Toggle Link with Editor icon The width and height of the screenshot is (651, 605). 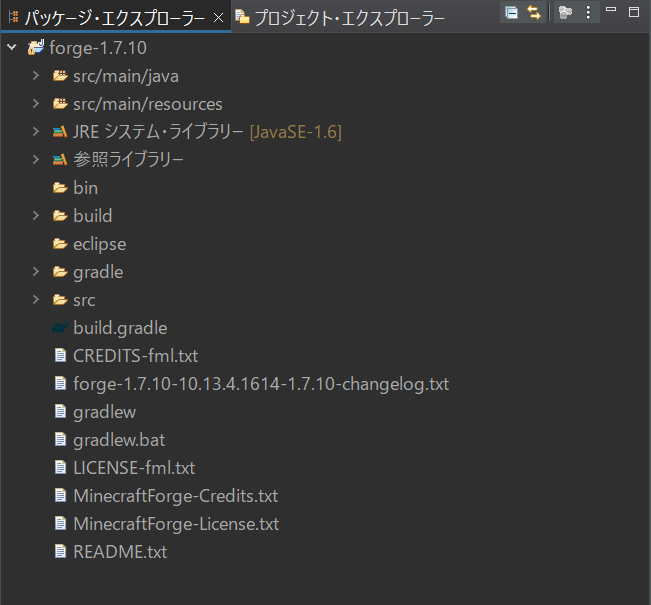[534, 12]
